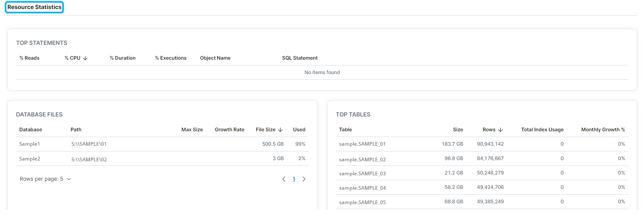The width and height of the screenshot is (644, 214).
Task: Click the sample.SAMPLE_01 table row
Action: [362, 144]
